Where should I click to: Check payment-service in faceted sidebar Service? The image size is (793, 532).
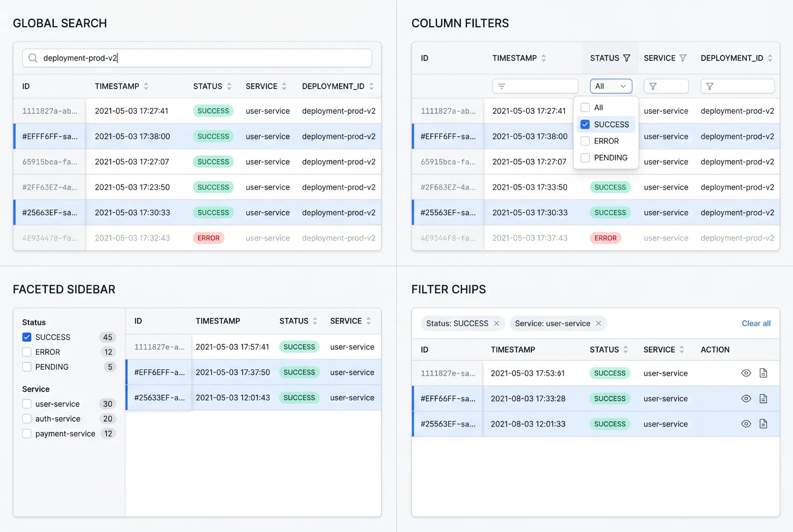click(x=27, y=434)
